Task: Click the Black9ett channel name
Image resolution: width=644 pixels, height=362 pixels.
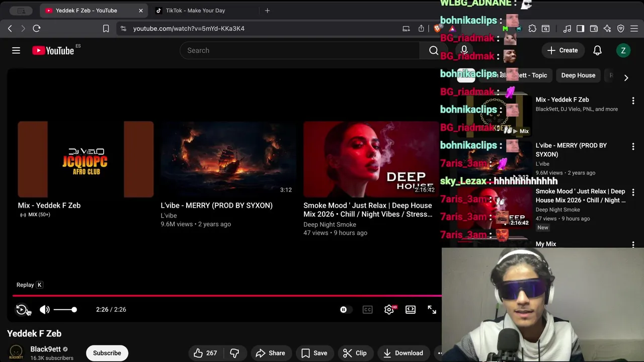Action: pos(45,349)
